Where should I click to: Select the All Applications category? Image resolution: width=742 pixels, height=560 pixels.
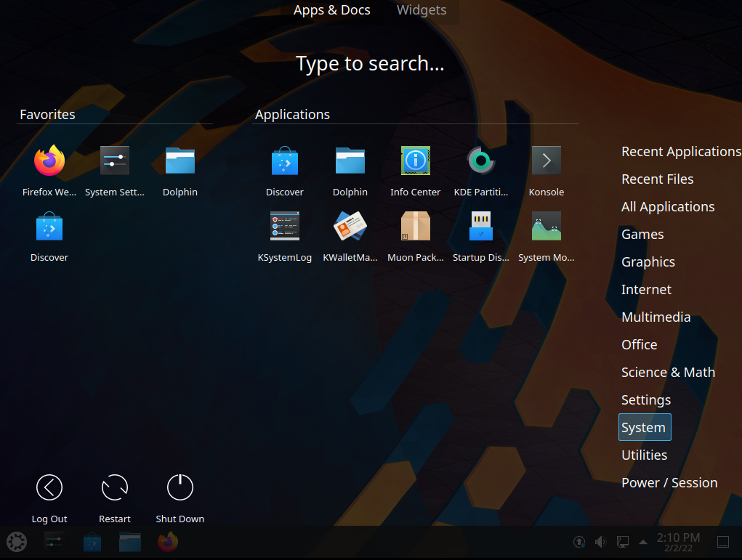[668, 207]
